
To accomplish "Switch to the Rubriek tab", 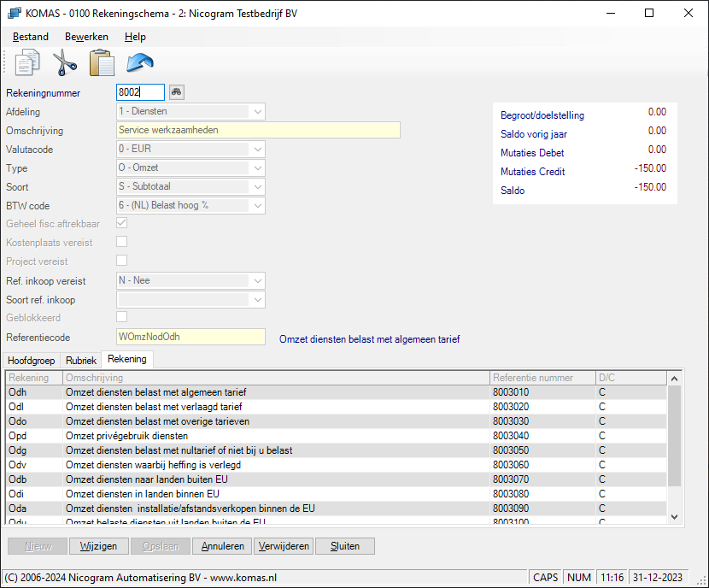I will click(81, 361).
